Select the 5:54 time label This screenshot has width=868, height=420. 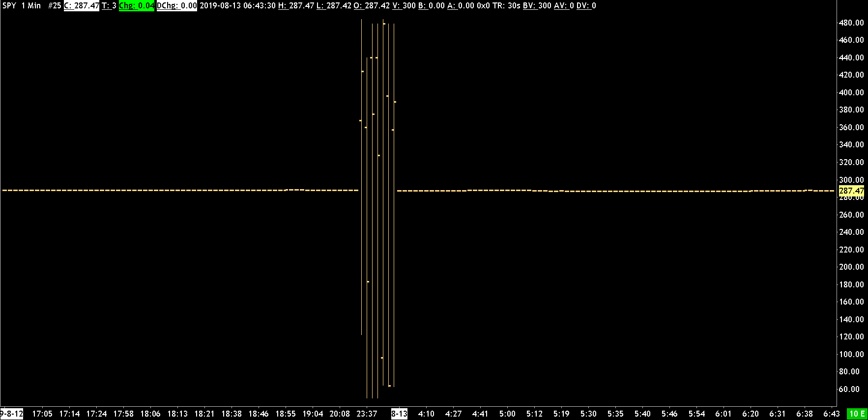pyautogui.click(x=696, y=414)
